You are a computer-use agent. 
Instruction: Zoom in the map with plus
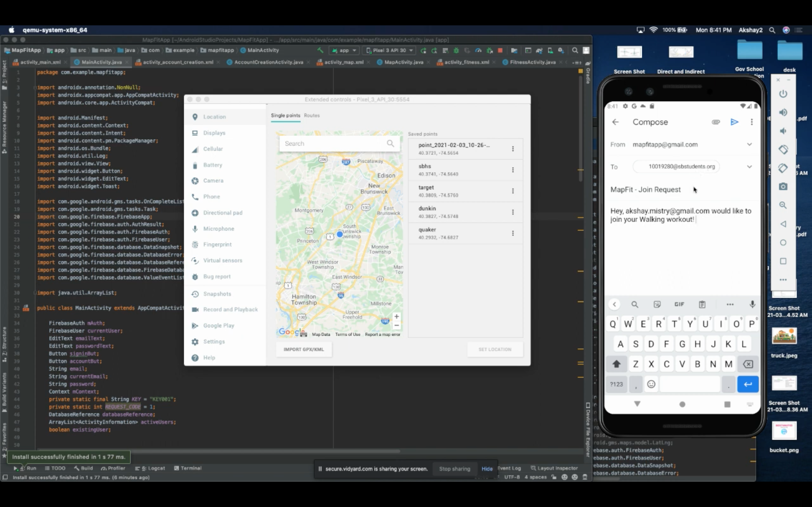397,317
